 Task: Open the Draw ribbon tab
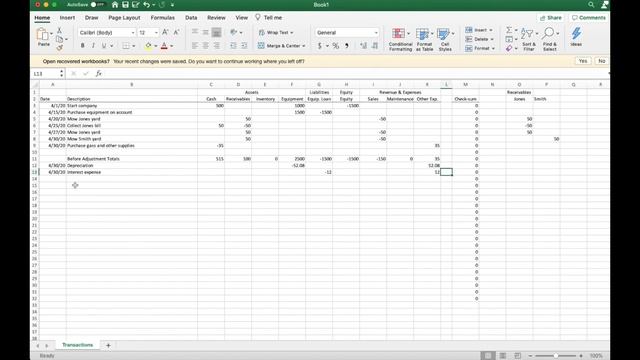[91, 18]
